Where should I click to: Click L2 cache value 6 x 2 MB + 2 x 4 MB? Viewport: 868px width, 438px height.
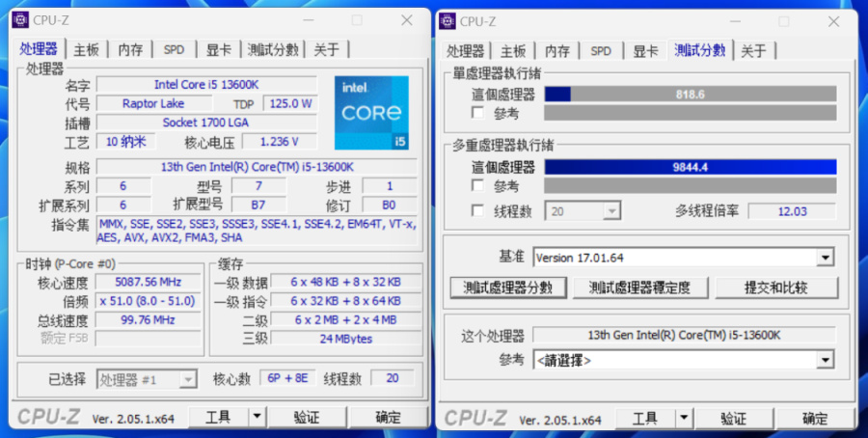coord(345,319)
